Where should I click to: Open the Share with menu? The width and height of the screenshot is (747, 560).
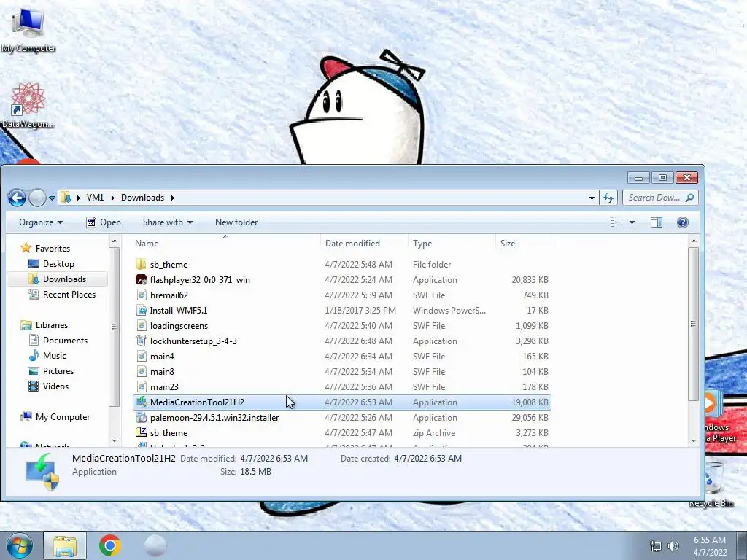(x=168, y=222)
